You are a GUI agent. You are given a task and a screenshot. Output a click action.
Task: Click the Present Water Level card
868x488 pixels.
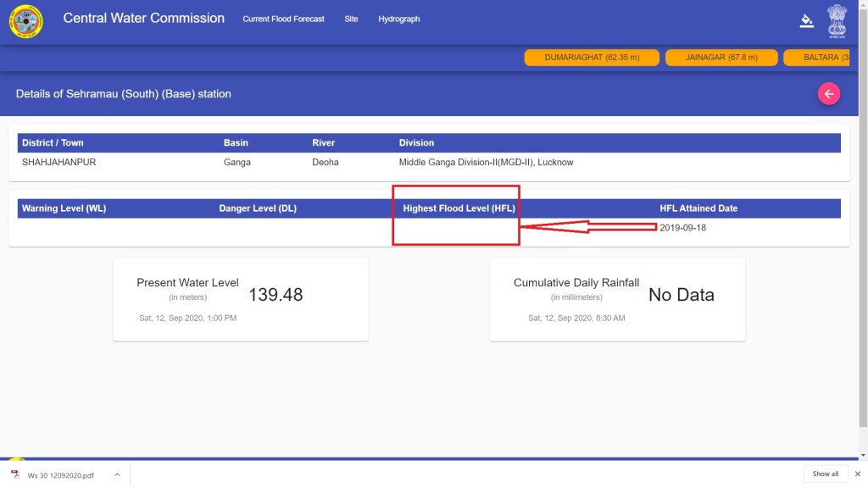[240, 299]
